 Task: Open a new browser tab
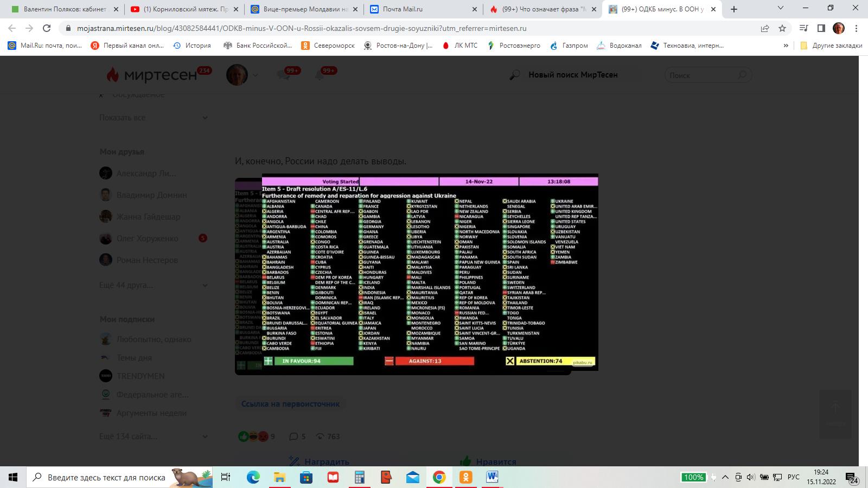click(x=734, y=9)
